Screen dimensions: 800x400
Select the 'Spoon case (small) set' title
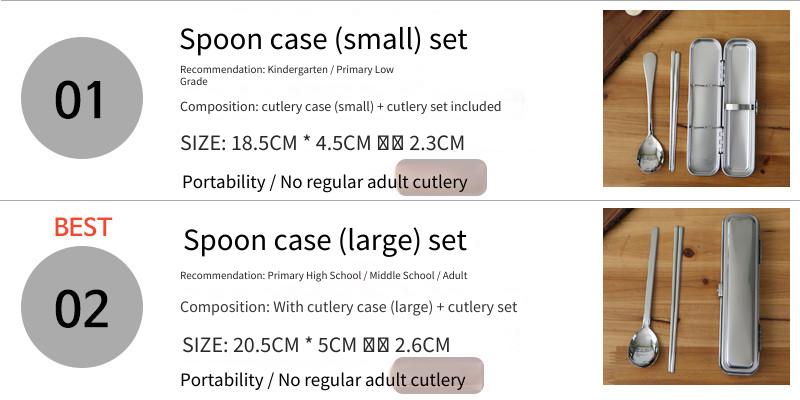click(x=323, y=39)
